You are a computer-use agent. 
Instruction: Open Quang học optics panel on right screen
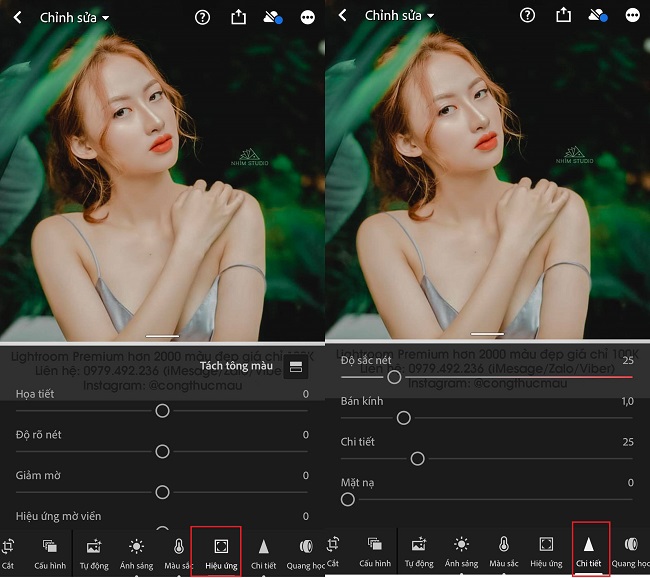click(x=631, y=551)
